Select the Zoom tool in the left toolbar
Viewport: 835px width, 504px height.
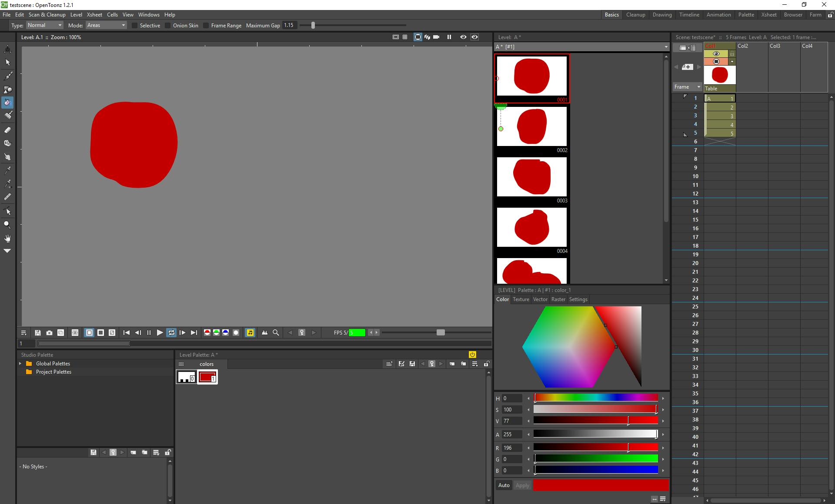pyautogui.click(x=7, y=224)
